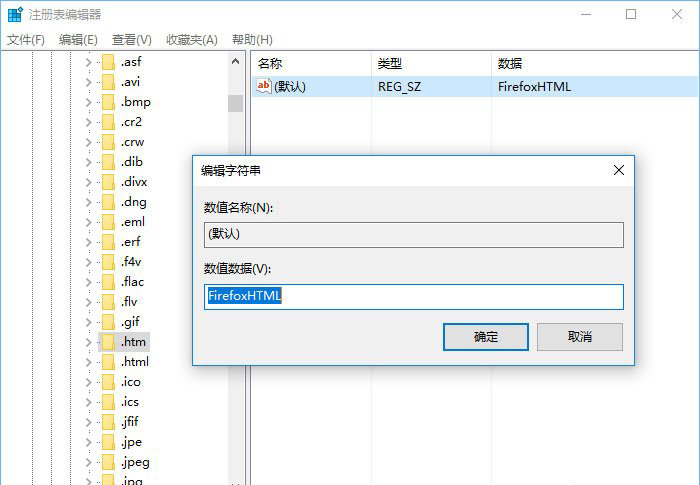700x485 pixels.
Task: Expand the .gif key chevron
Action: [88, 322]
